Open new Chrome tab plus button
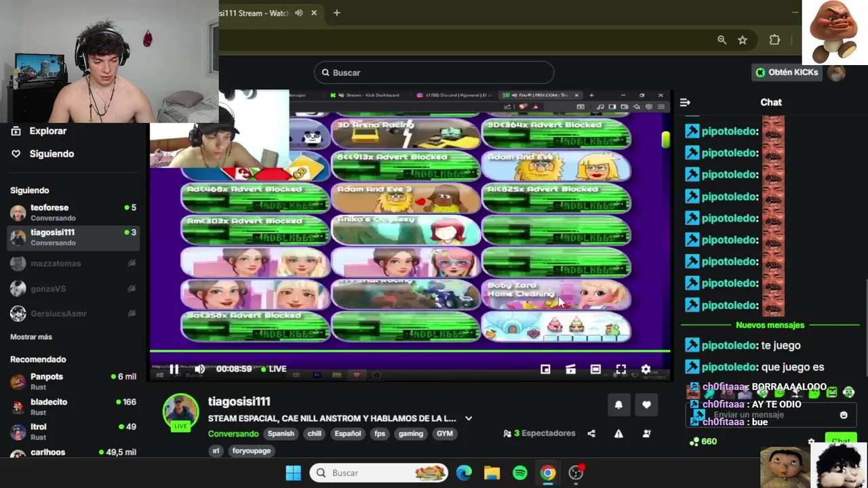Viewport: 868px width, 488px height. point(336,13)
